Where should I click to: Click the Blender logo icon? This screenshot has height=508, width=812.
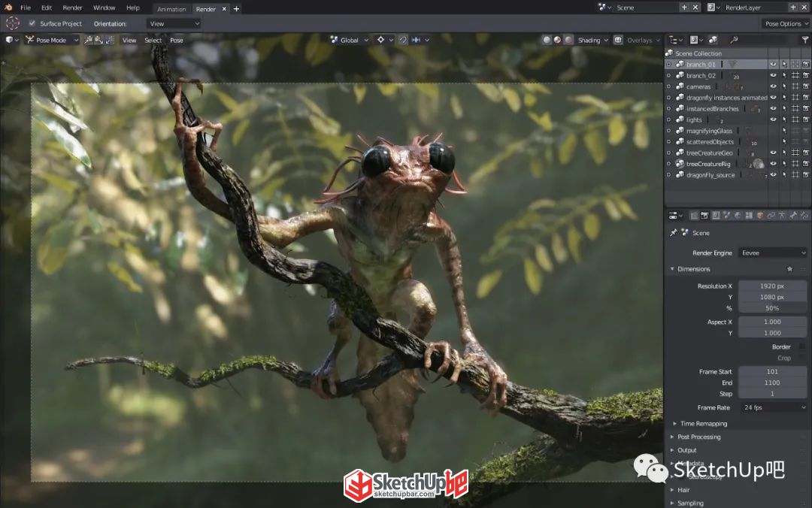click(8, 8)
